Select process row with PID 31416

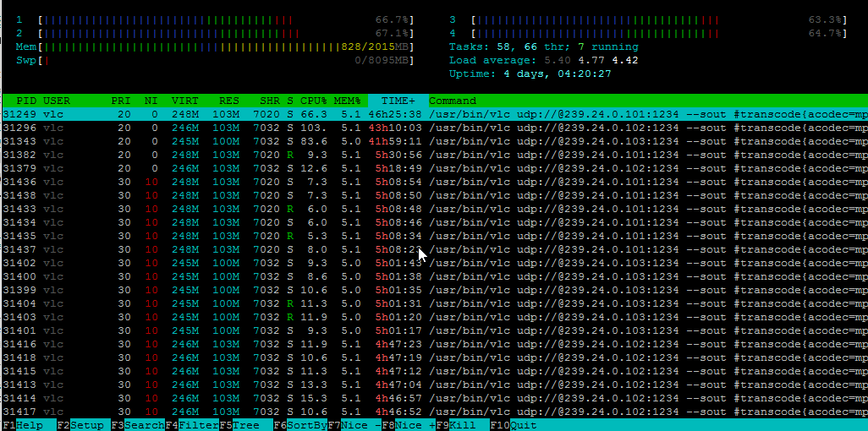pyautogui.click(x=435, y=345)
